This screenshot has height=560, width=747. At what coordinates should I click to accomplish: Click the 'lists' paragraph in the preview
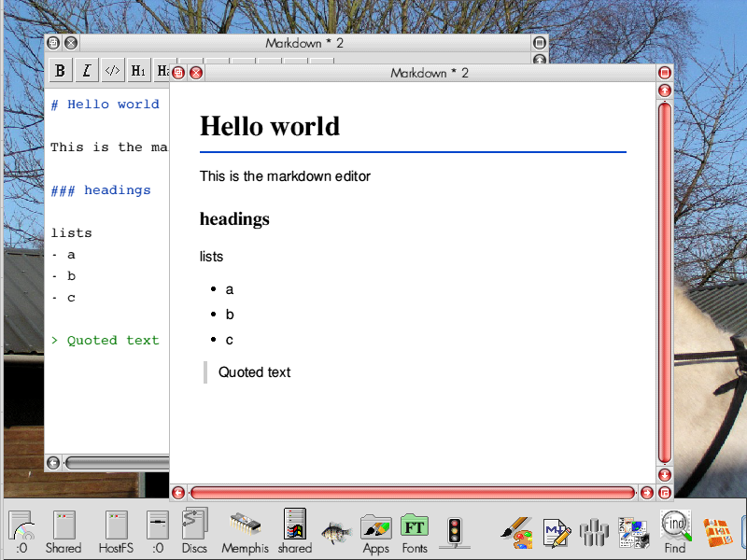[211, 257]
